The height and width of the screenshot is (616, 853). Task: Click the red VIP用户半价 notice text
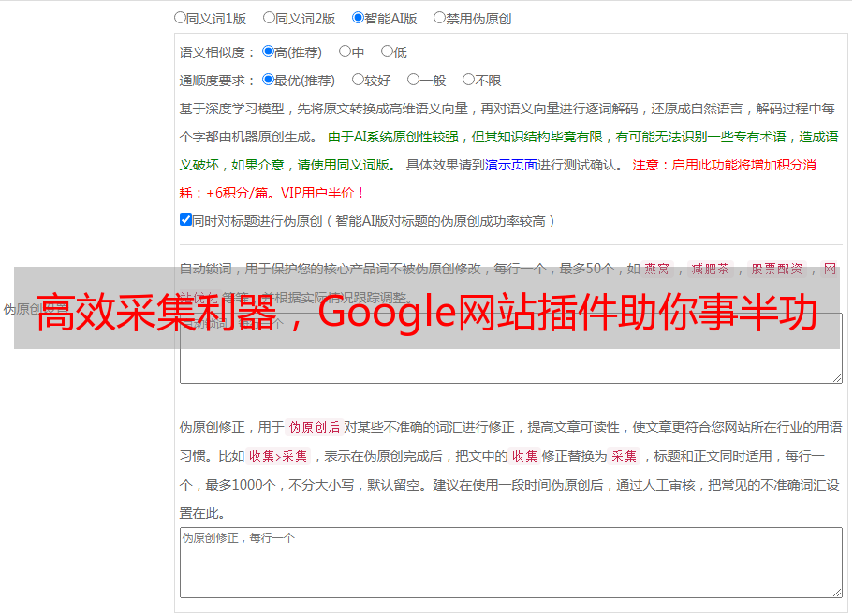point(323,193)
